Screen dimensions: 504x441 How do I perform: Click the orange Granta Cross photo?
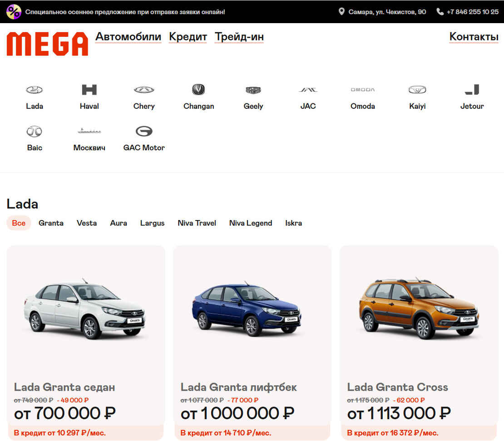(x=419, y=308)
